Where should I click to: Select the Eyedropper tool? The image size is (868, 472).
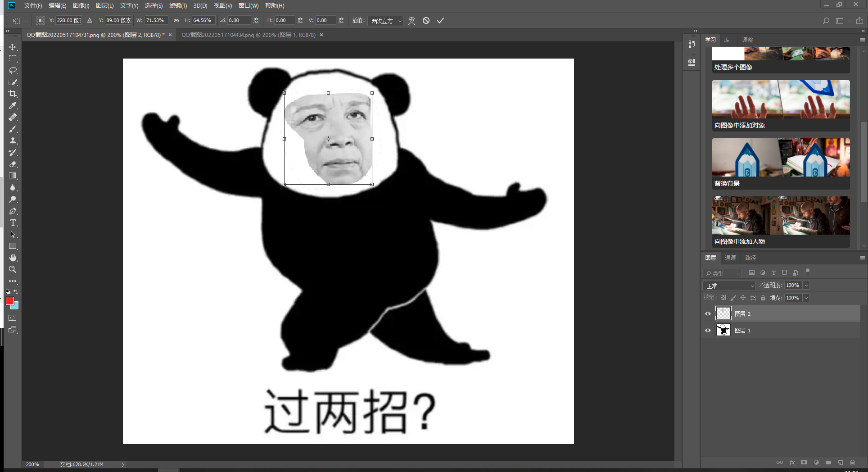coord(13,105)
